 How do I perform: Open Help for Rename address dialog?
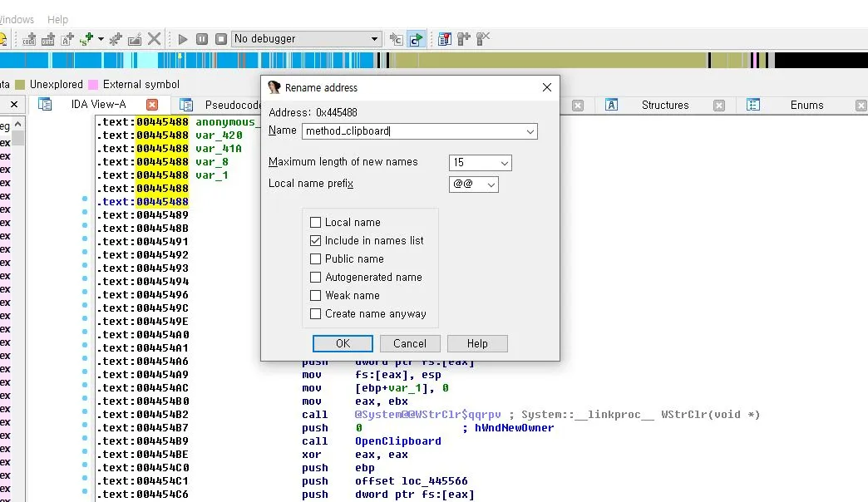(477, 344)
